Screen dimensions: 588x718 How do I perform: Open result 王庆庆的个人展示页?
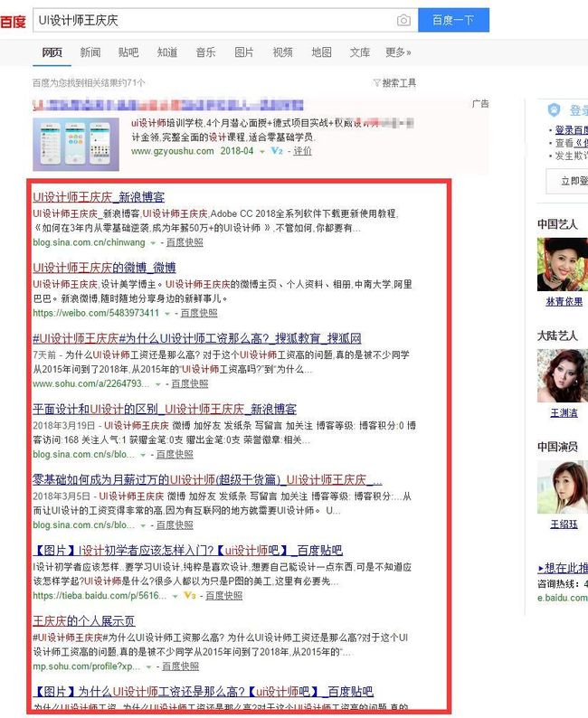tap(84, 621)
